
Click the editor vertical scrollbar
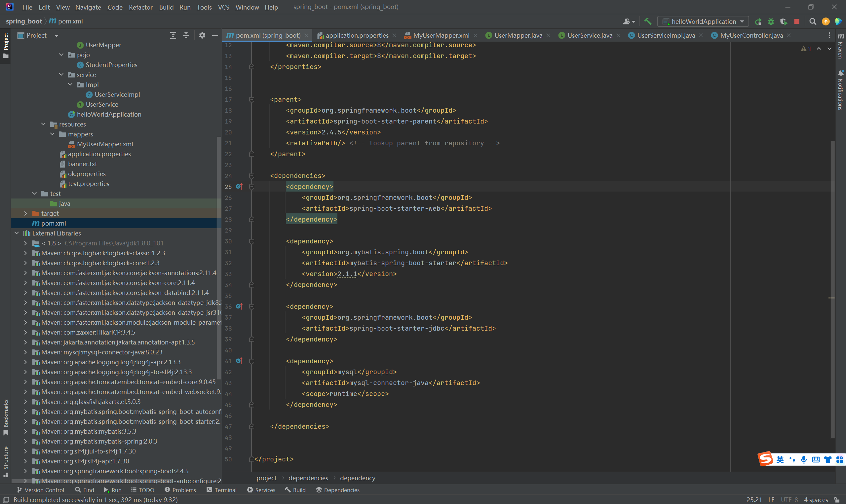(832, 289)
